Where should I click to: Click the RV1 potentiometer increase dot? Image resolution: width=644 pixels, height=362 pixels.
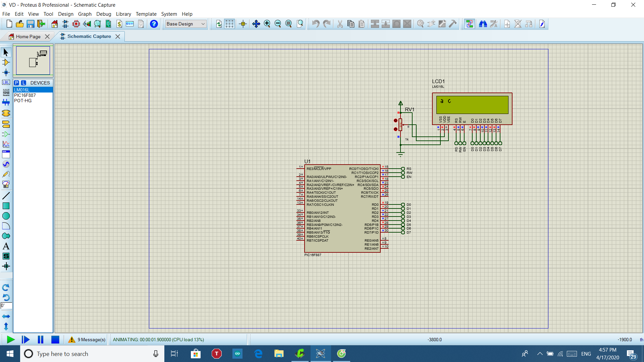[x=395, y=120]
